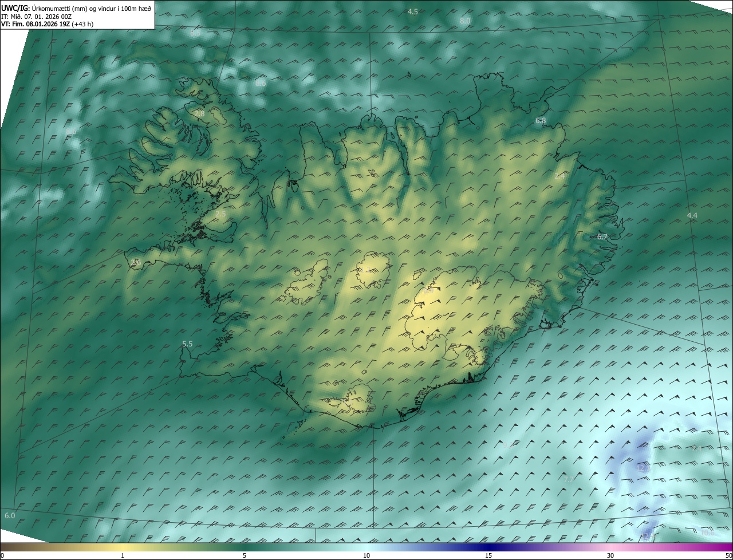
Task: Select the "IT: Mið. 07. 01. 2026 00Z" line
Action: click(37, 17)
